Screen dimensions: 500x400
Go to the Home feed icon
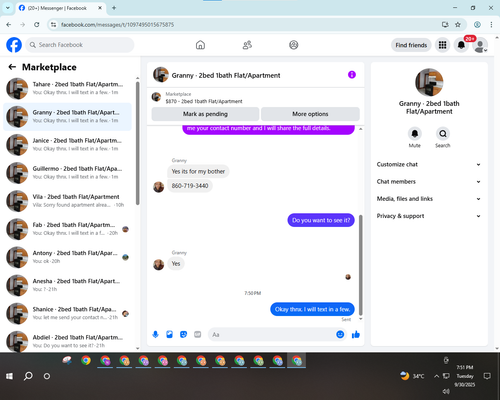coord(200,45)
